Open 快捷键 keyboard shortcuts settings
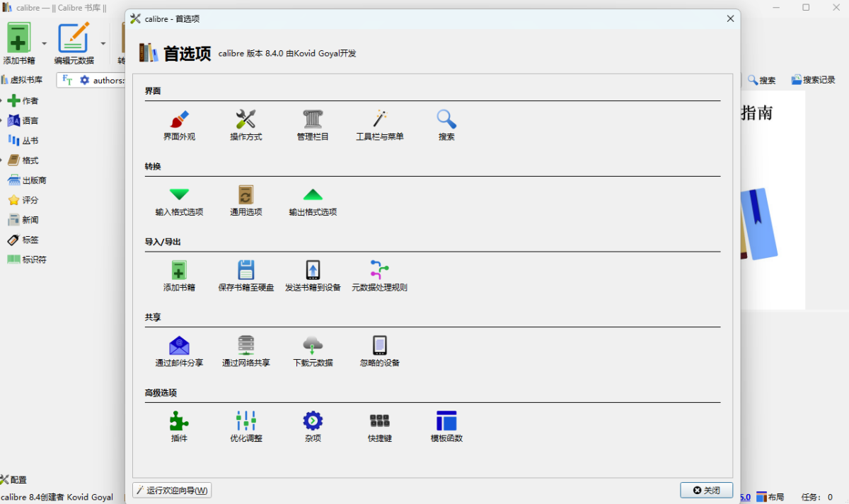Image resolution: width=849 pixels, height=504 pixels. click(379, 426)
